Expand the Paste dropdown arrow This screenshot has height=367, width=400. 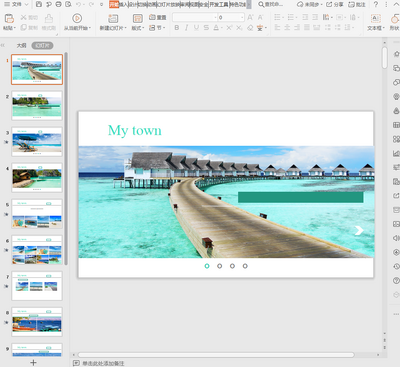point(15,28)
